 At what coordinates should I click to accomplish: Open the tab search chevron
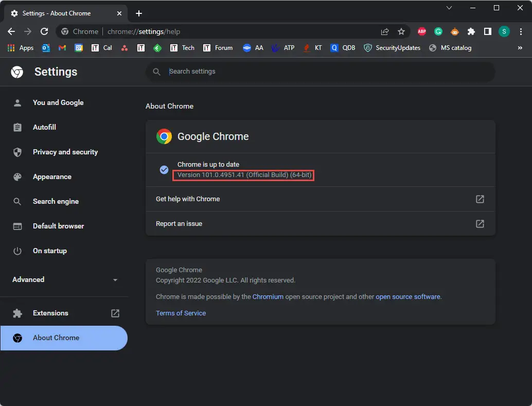click(449, 8)
